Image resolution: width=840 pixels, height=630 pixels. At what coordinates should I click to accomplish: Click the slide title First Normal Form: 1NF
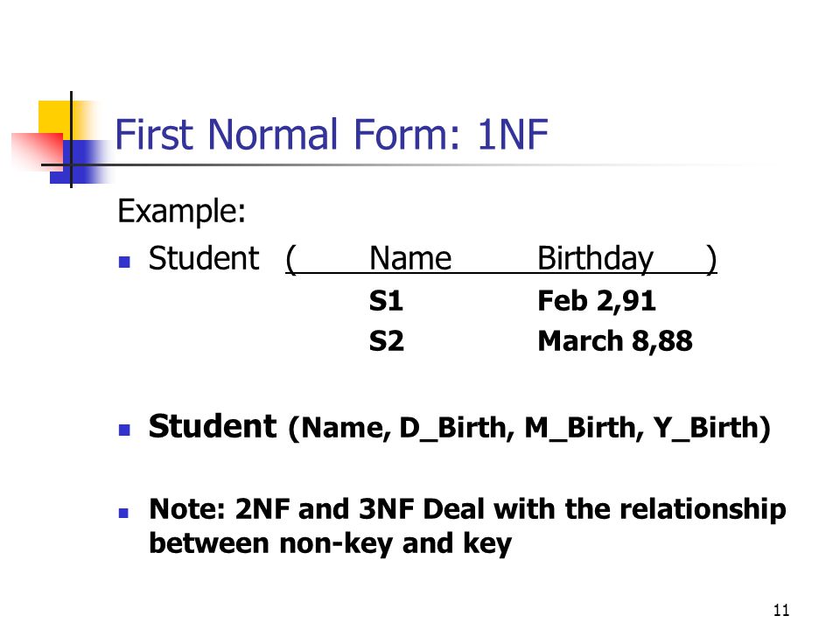[332, 134]
